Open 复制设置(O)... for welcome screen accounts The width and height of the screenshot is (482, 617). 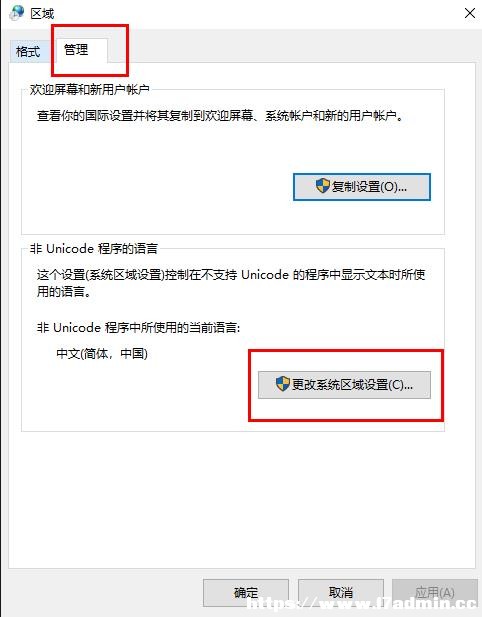pyautogui.click(x=362, y=187)
